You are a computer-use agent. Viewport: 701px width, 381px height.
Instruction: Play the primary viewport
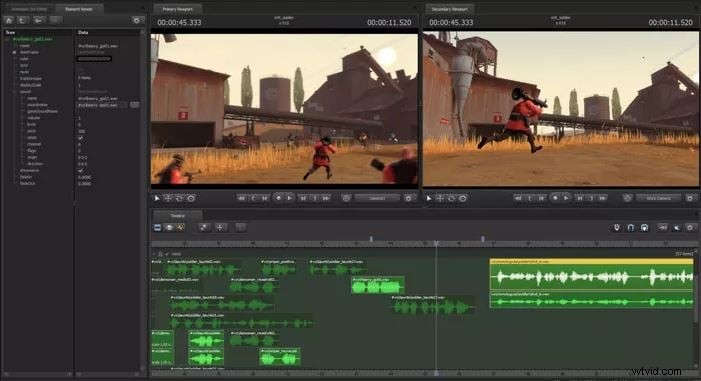[290, 198]
